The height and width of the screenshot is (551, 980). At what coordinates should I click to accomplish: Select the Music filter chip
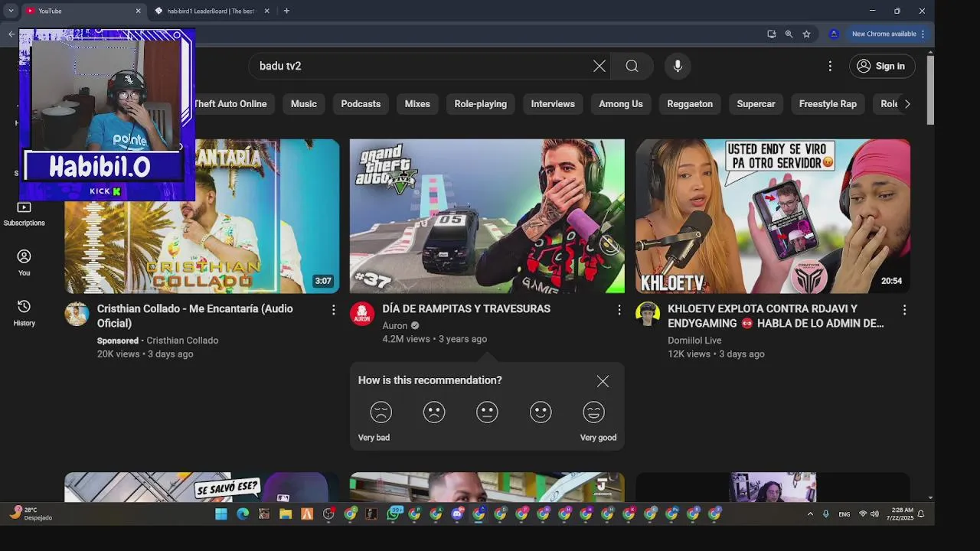click(304, 104)
